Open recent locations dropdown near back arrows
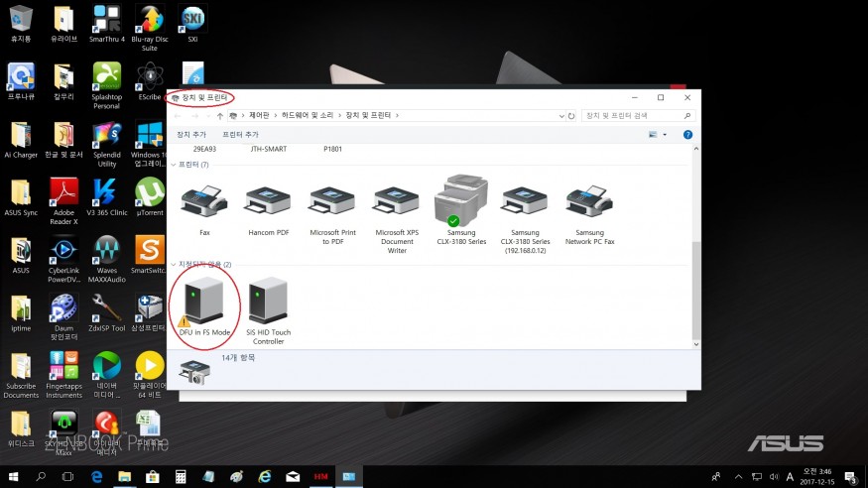Viewport: 868px width, 488px height. [x=208, y=116]
